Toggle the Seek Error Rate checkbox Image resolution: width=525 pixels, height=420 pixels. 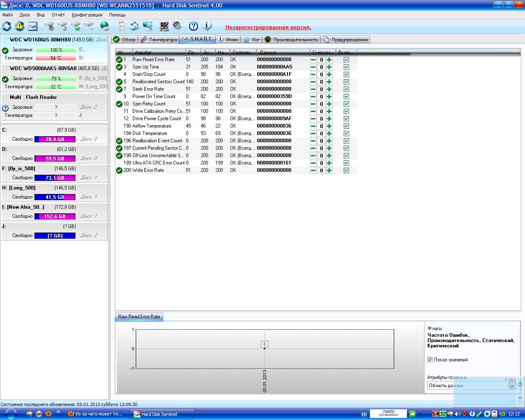(x=346, y=89)
